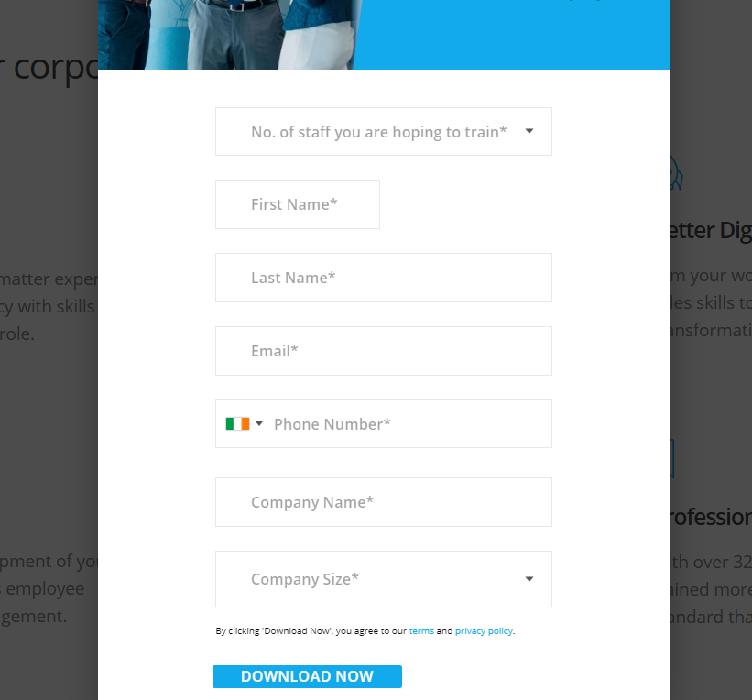
Task: Click the dimmed 'Better Dig' heading behind modal
Action: pyautogui.click(x=711, y=231)
